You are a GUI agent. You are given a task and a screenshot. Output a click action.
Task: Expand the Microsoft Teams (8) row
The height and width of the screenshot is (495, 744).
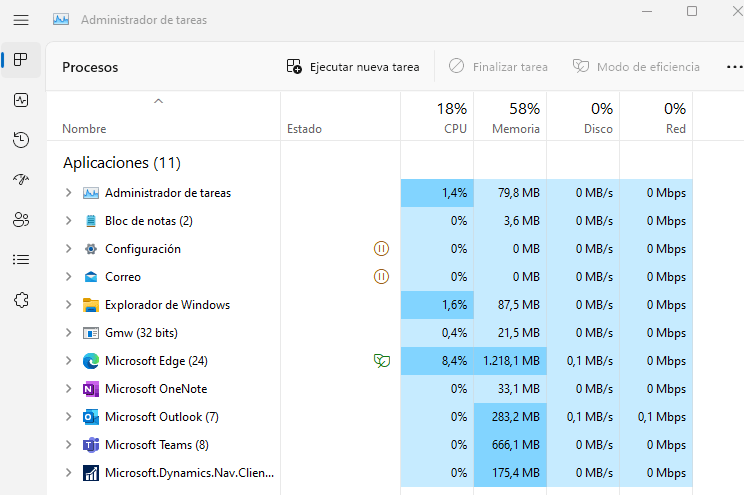pyautogui.click(x=68, y=445)
